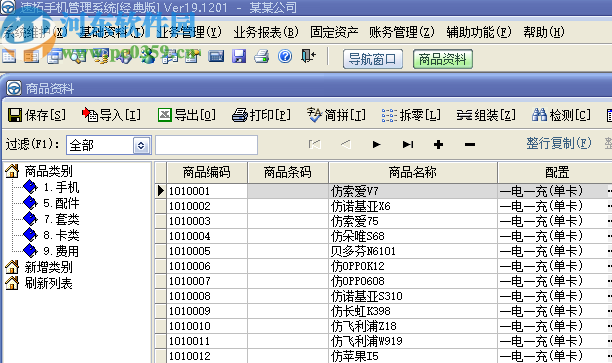Click the 简拼[T] button
This screenshot has width=612, height=363.
pos(336,115)
